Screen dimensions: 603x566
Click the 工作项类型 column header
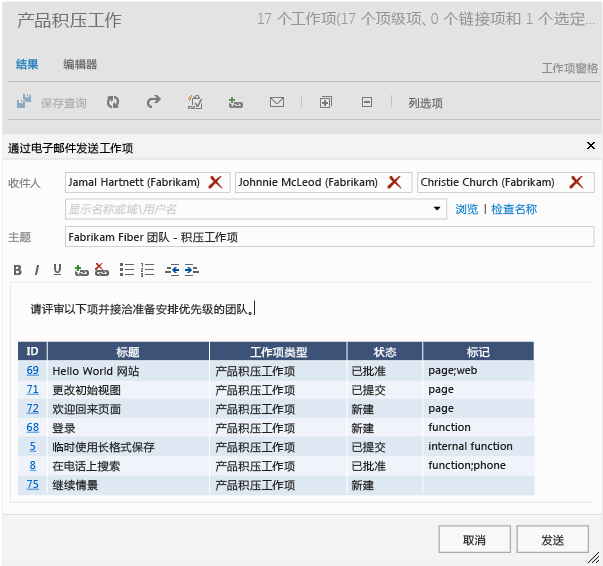278,351
